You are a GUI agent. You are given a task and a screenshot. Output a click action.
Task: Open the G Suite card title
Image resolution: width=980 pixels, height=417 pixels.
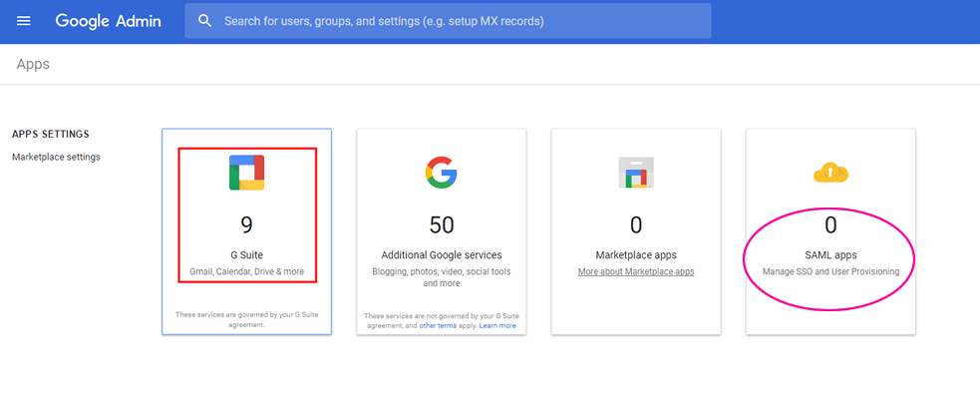click(x=247, y=255)
